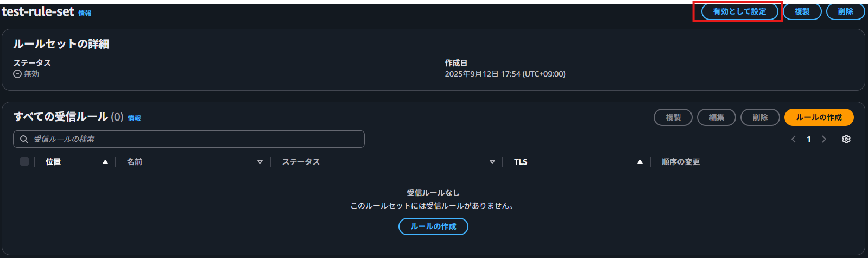
Task: Delete rule set with top 削除 button
Action: (x=845, y=11)
